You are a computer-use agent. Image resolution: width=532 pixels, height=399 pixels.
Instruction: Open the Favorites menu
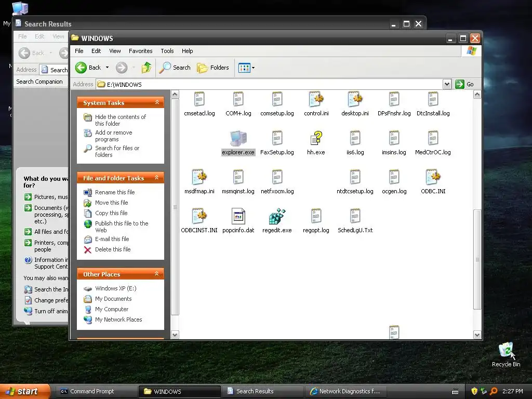140,51
